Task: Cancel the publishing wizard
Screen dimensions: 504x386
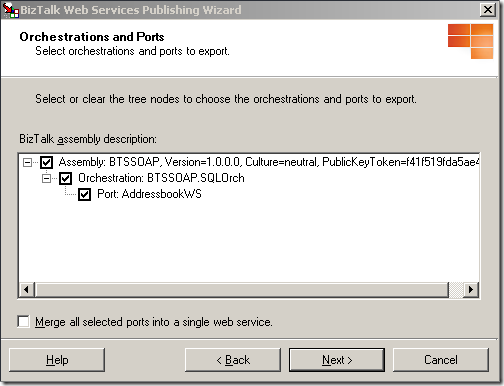Action: coord(441,360)
